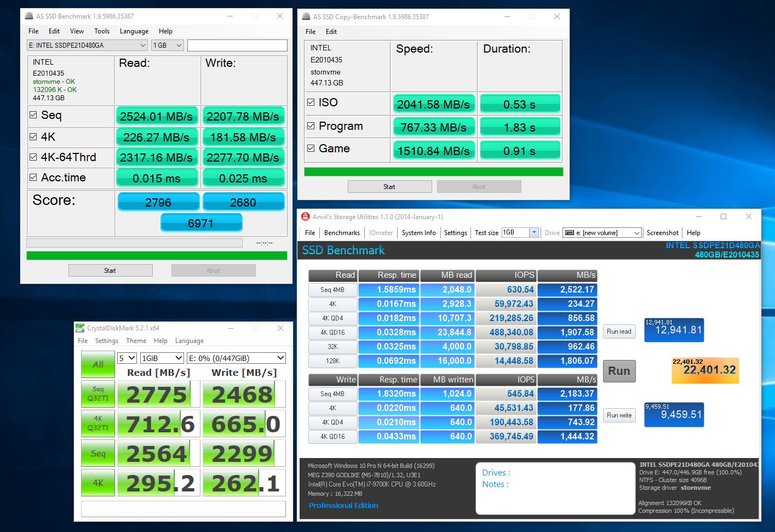775x532 pixels.
Task: Open the 1 GB size dropdown in AS SSD
Action: pyautogui.click(x=167, y=45)
